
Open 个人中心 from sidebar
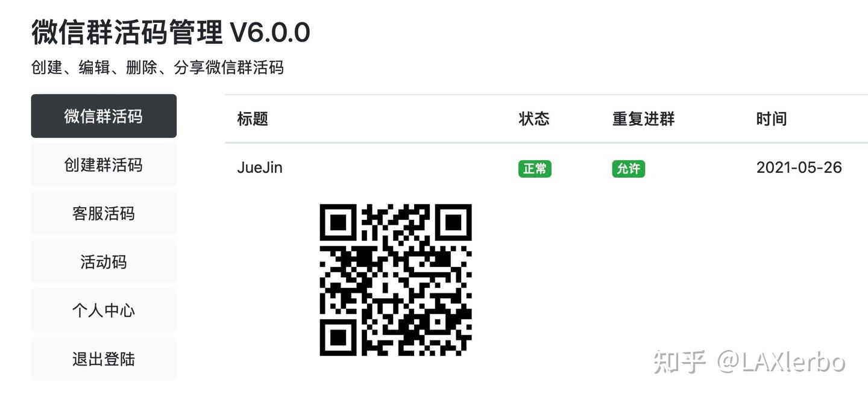tap(104, 310)
